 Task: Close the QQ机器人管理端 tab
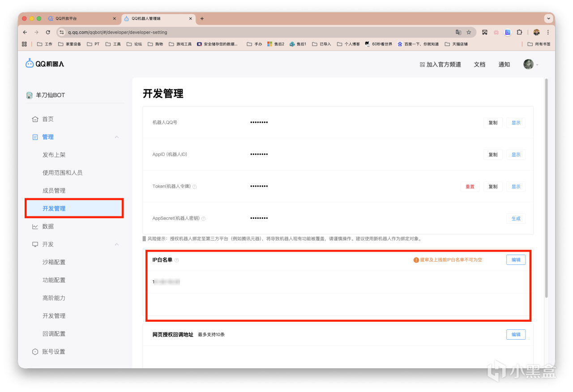[191, 19]
